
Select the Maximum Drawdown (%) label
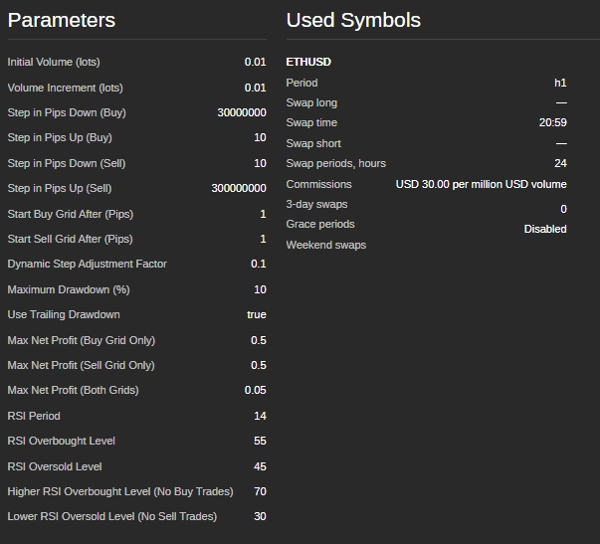tap(68, 290)
